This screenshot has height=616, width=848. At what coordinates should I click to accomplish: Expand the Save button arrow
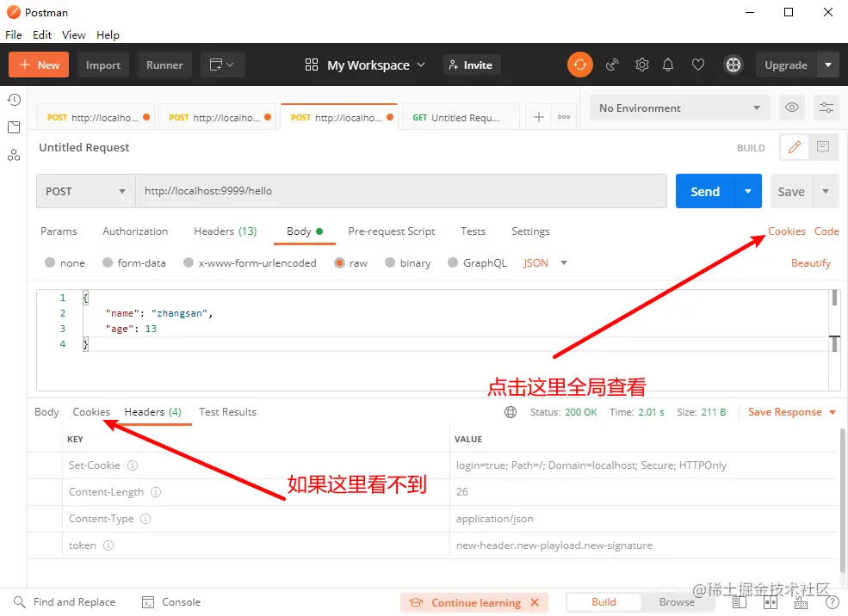click(x=826, y=191)
